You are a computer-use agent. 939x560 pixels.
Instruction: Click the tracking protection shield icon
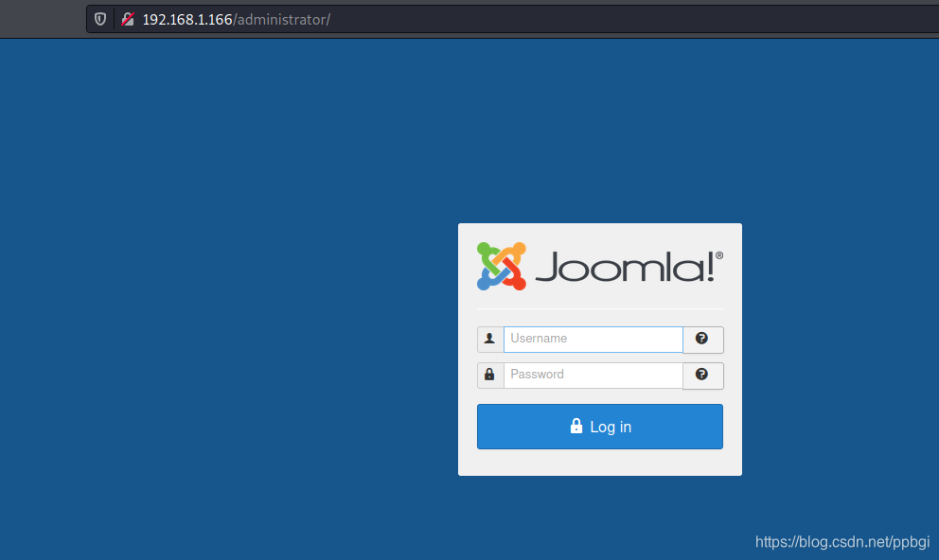100,19
